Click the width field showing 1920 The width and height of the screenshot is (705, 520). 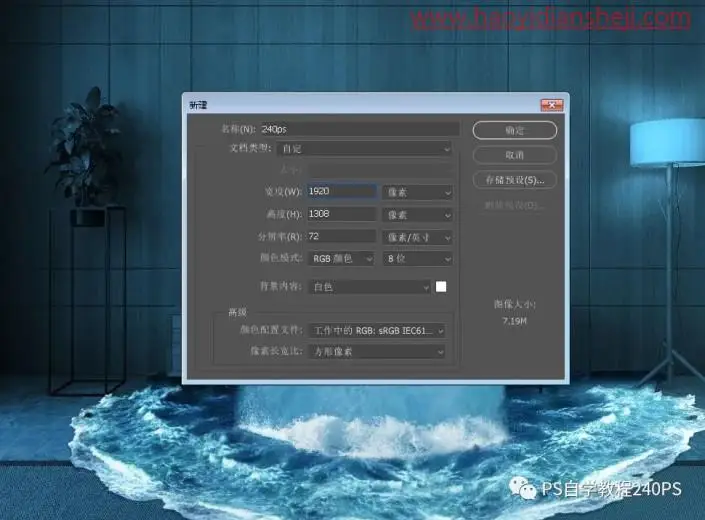[x=342, y=191]
